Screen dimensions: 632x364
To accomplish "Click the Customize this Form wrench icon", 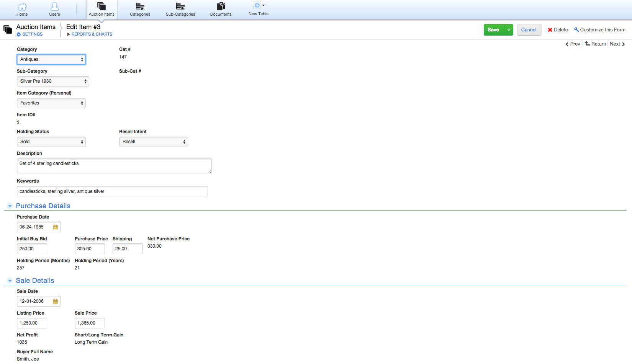I will pyautogui.click(x=576, y=29).
